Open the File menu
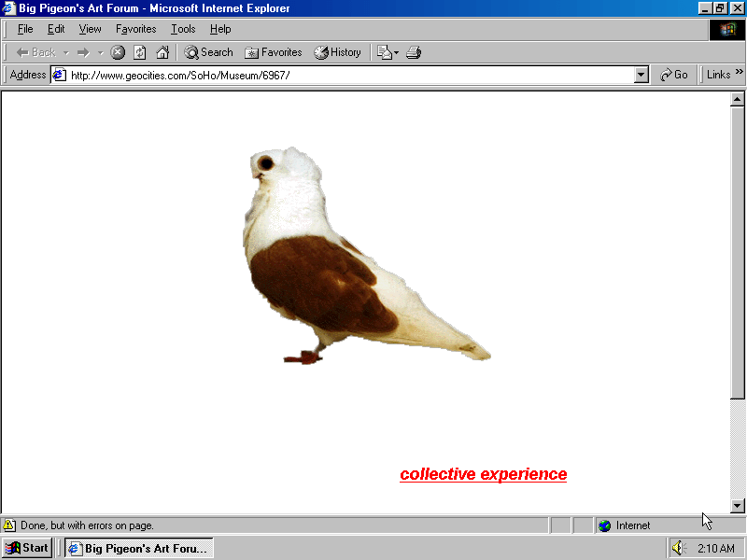The image size is (747, 560). (x=25, y=29)
